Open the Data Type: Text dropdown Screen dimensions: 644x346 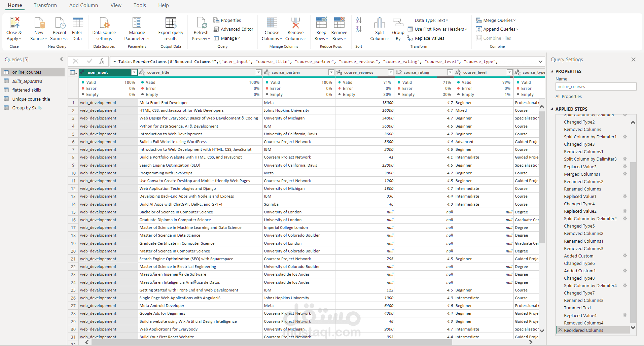point(431,20)
